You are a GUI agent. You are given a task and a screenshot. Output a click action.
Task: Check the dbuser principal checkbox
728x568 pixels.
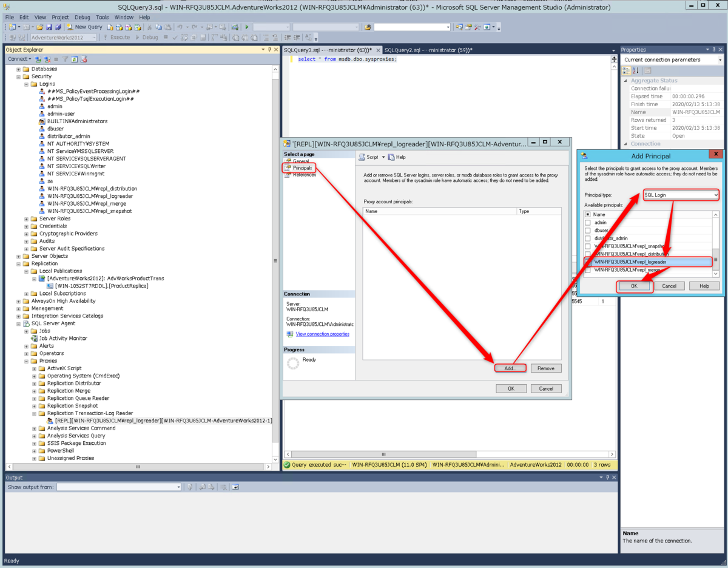(587, 231)
